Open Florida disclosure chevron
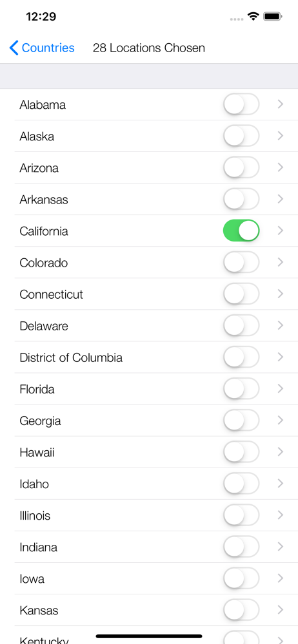Screen dimensions: 298x644 [x=281, y=388]
